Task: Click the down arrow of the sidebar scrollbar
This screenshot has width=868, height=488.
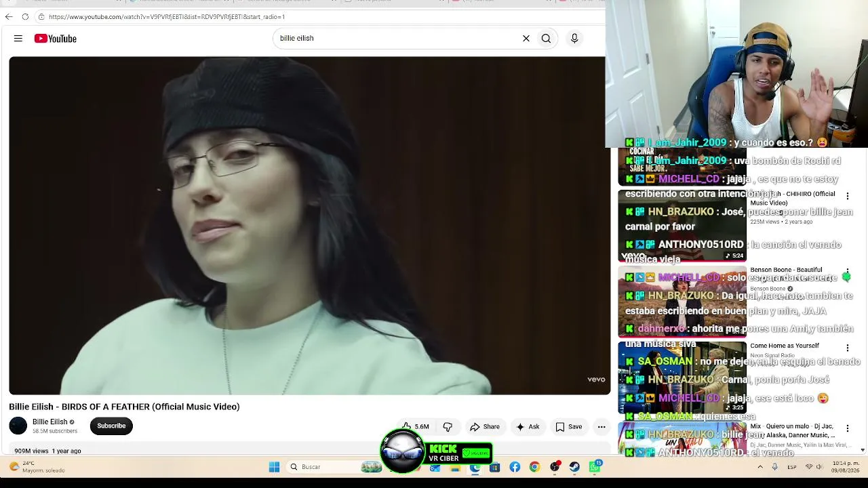Action: click(x=863, y=450)
